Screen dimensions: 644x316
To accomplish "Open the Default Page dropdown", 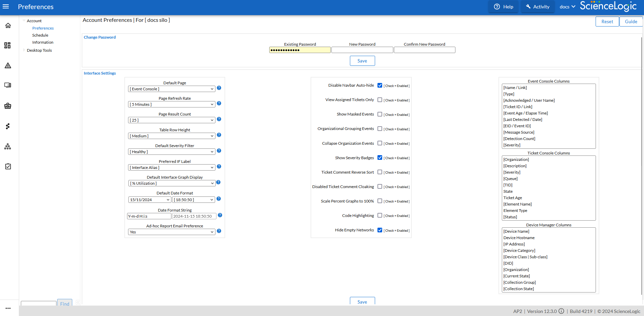I will pyautogui.click(x=171, y=89).
